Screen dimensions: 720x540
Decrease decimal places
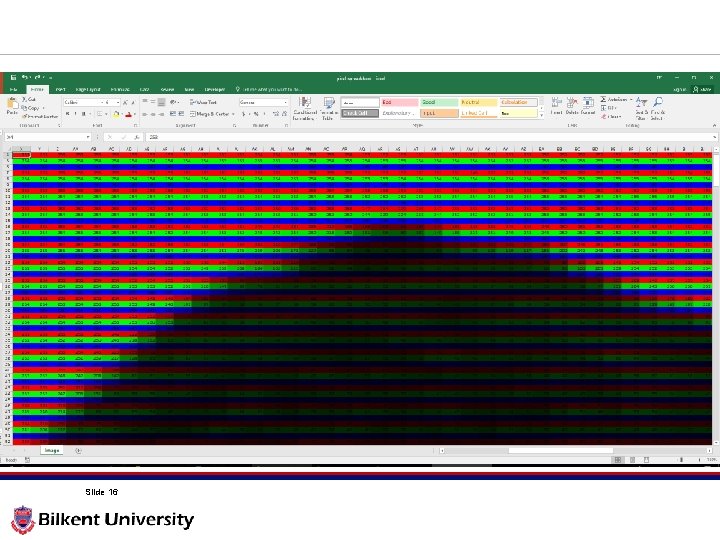284,114
